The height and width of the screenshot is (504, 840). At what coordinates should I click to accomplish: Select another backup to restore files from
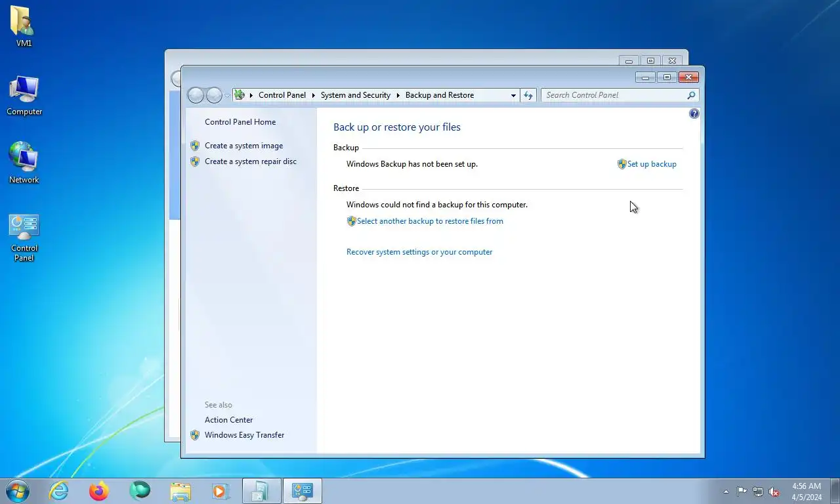(430, 221)
